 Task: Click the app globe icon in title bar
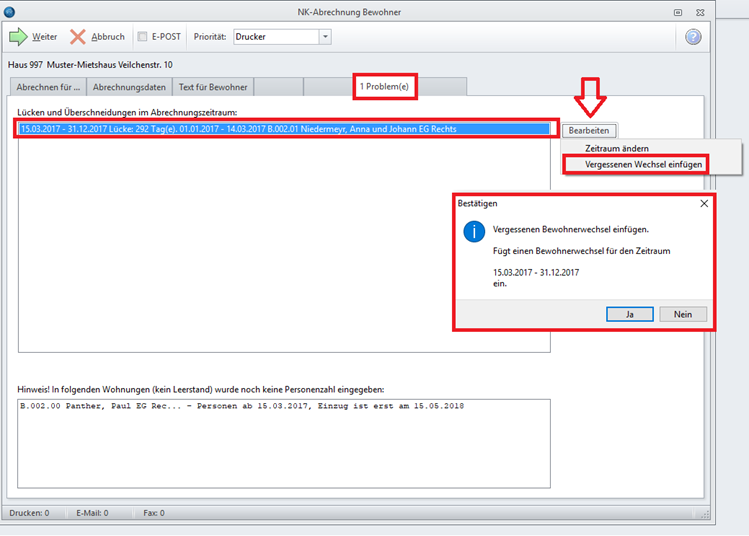9,12
